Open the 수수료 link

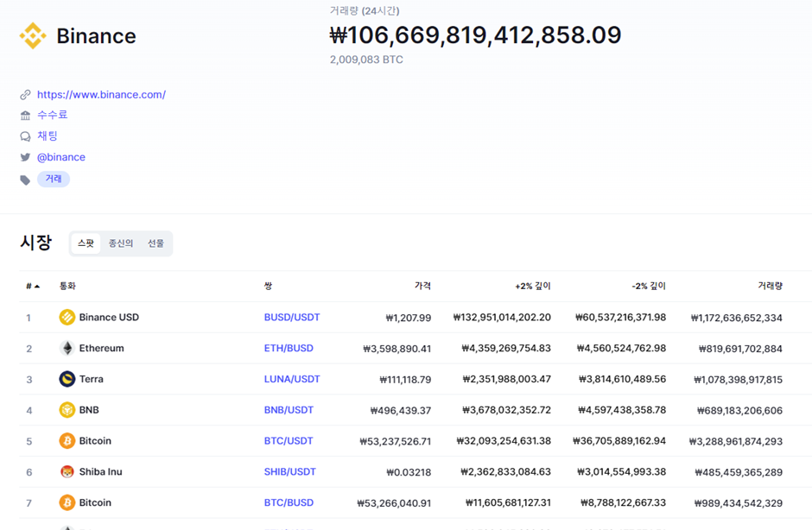(52, 115)
